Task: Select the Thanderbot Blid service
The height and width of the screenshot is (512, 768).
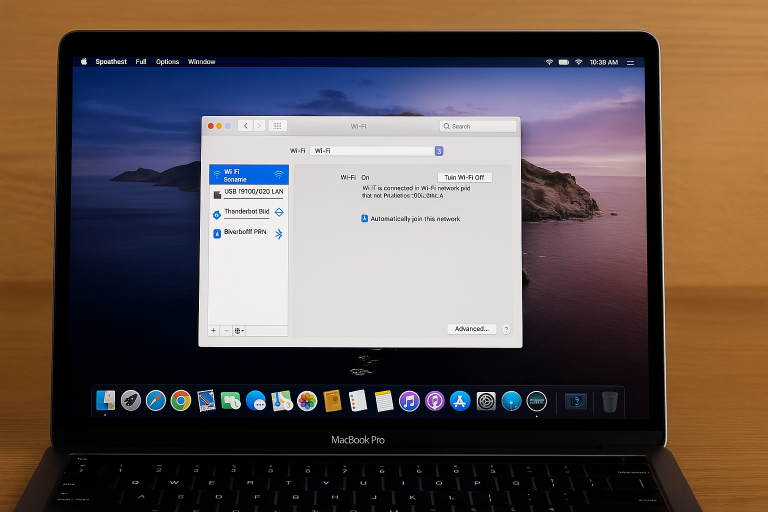Action: (x=249, y=213)
